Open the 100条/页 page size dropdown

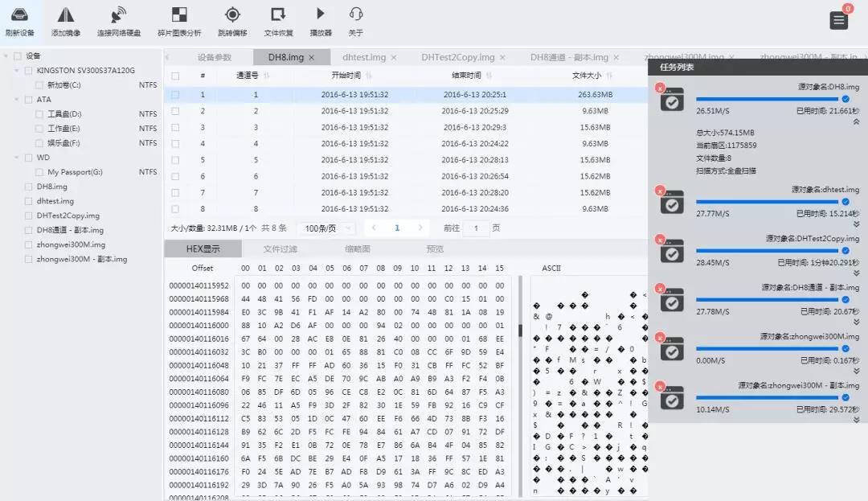pyautogui.click(x=327, y=228)
